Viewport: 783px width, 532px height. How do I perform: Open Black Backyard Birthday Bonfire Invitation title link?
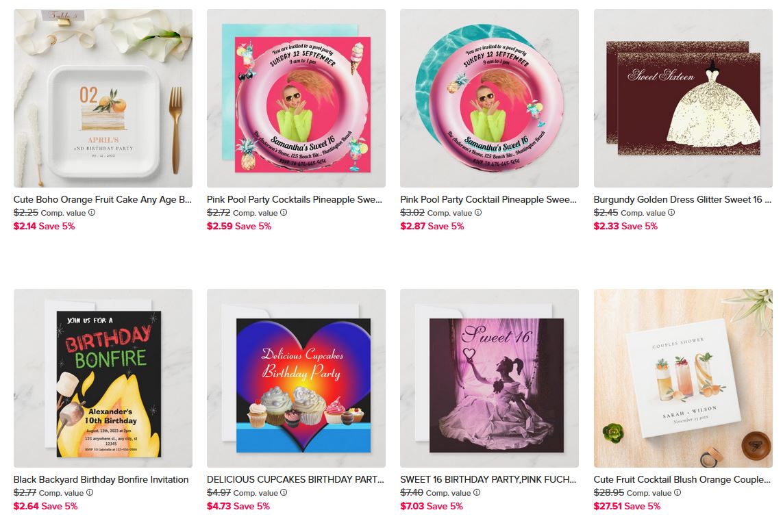pyautogui.click(x=101, y=479)
